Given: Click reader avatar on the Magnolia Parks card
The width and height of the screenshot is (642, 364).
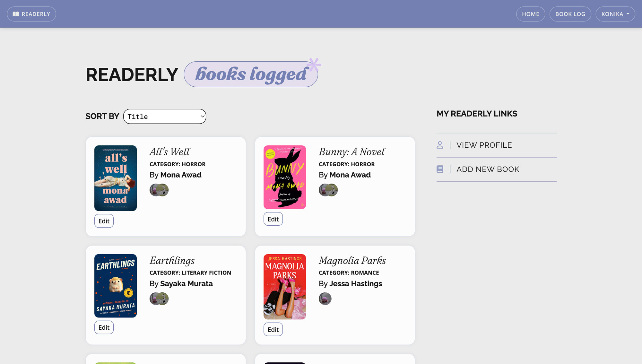Looking at the screenshot, I should tap(325, 299).
